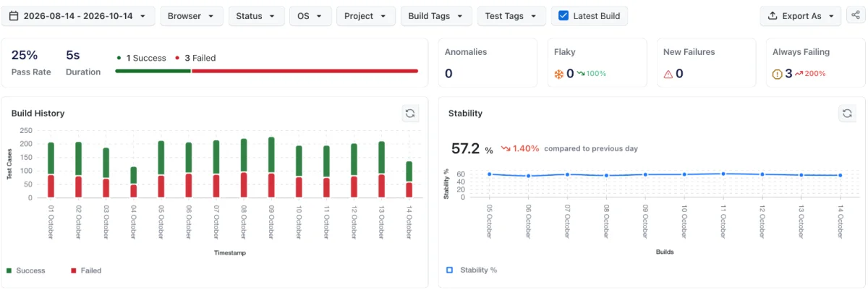Click the 14 October point on Stability line
This screenshot has width=868, height=290.
coord(840,175)
